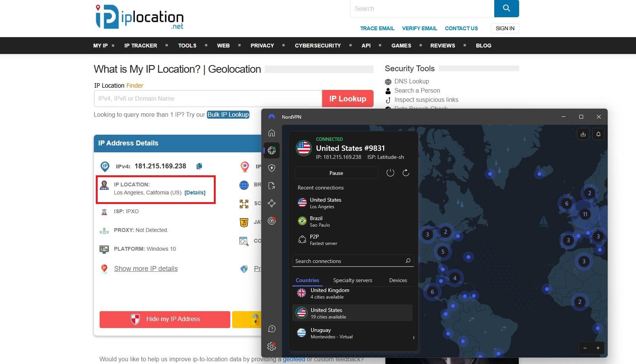Click the NordVPN download icon above the map
The height and width of the screenshot is (364, 636).
(x=583, y=134)
